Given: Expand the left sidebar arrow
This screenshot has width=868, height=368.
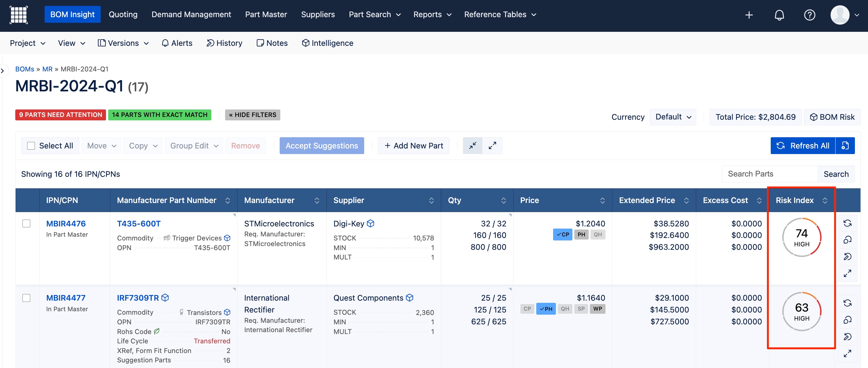Looking at the screenshot, I should (x=3, y=71).
